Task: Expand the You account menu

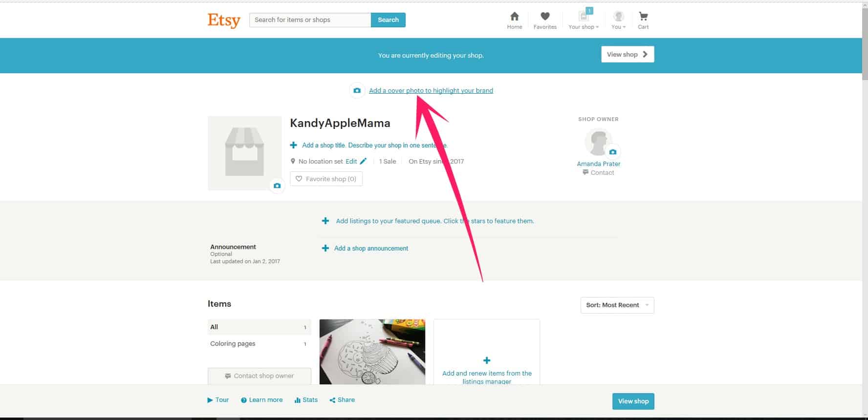Action: [x=618, y=21]
